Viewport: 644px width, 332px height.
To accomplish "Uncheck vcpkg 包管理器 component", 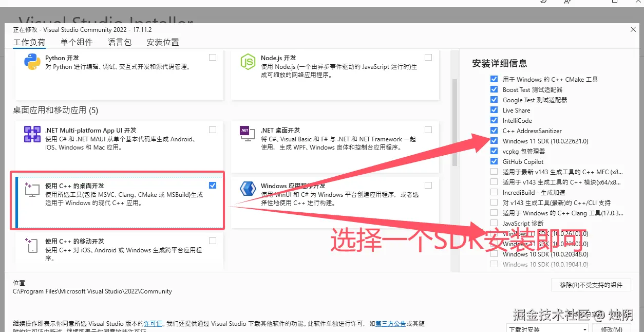I will (494, 151).
